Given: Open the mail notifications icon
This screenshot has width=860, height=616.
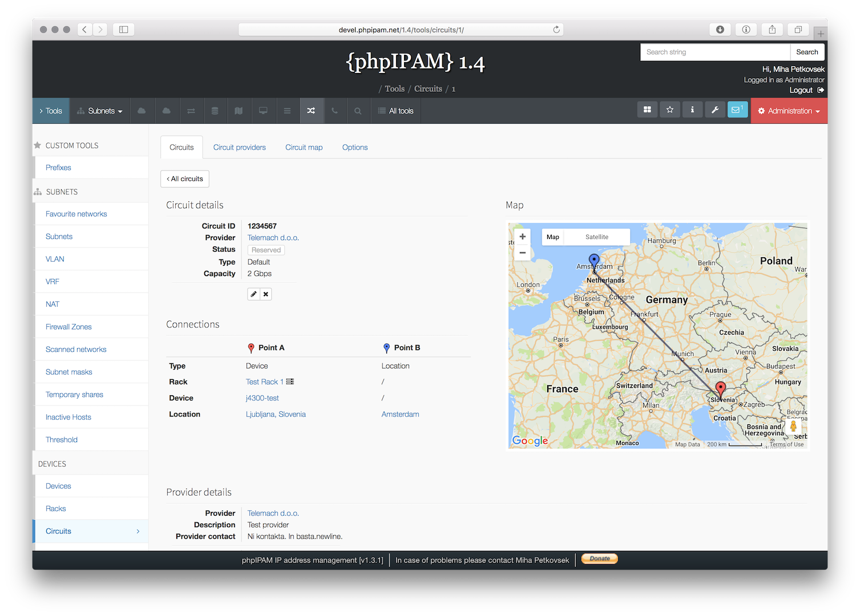Looking at the screenshot, I should tap(737, 109).
